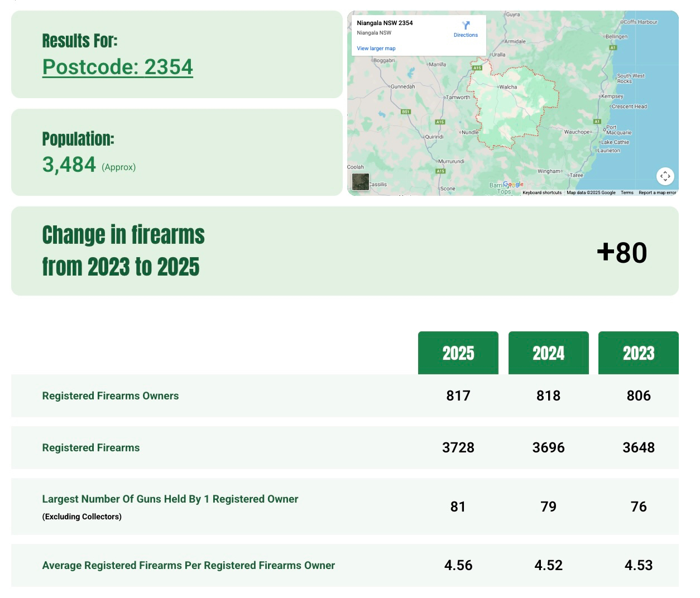700x598 pixels.
Task: Click the B51 road shield marker
Action: [x=406, y=112]
